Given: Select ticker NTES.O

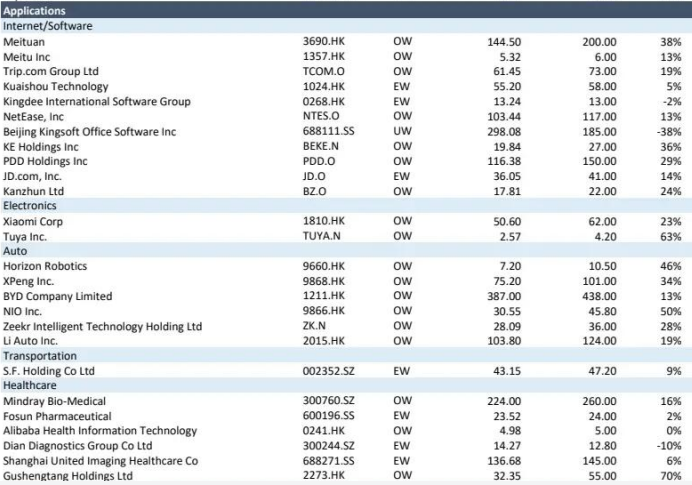Looking at the screenshot, I should tap(321, 116).
